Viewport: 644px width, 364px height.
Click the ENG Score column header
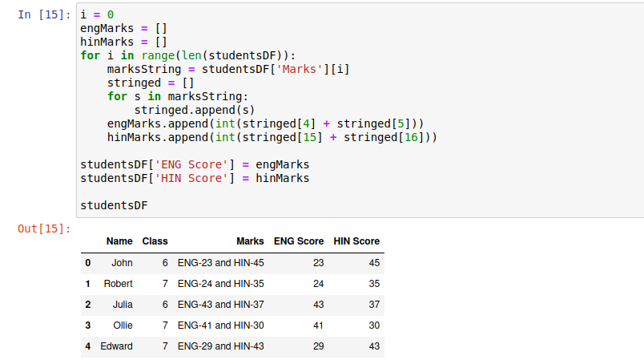click(x=299, y=241)
